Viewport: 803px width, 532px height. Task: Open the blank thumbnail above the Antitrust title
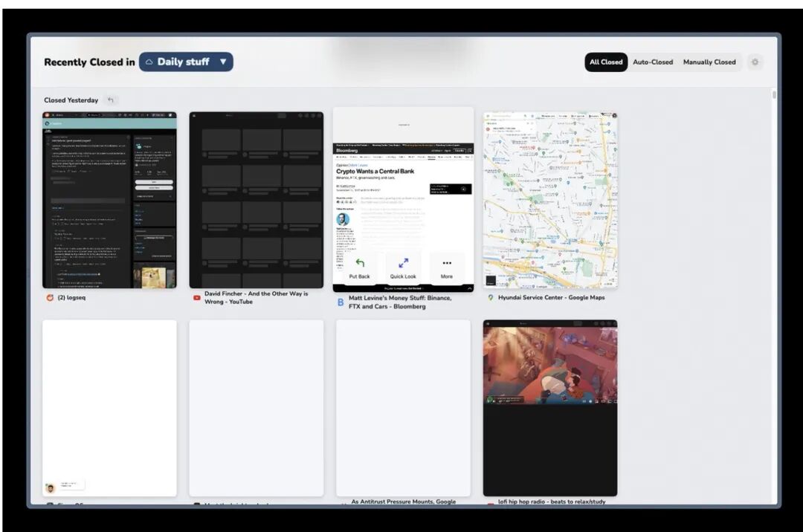(403, 408)
